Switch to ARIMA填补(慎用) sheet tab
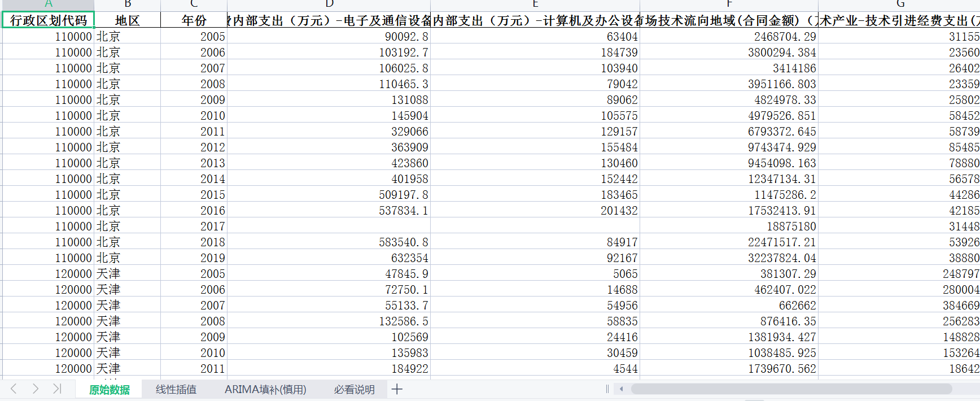 tap(265, 390)
